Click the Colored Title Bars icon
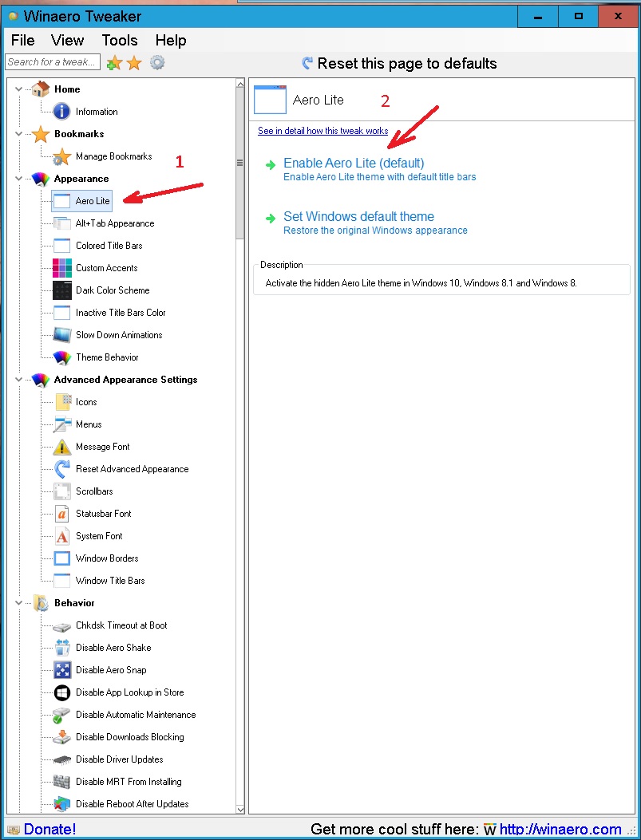Image resolution: width=641 pixels, height=840 pixels. (x=62, y=246)
